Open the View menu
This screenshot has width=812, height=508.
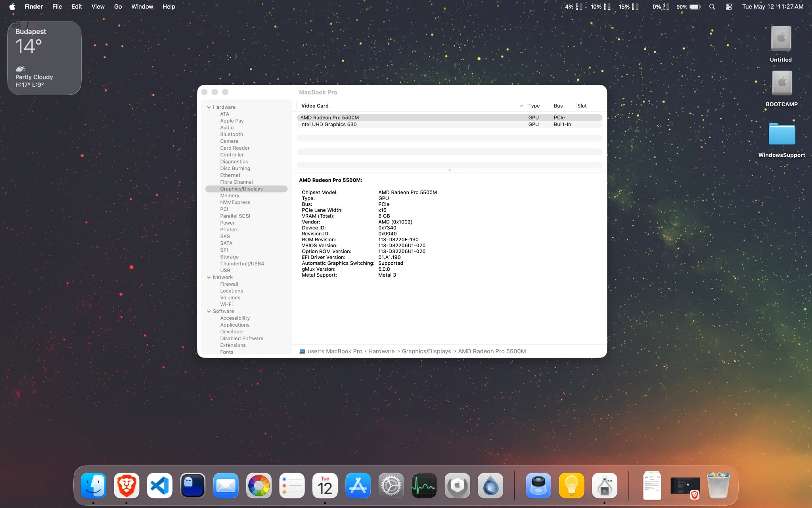coord(98,6)
